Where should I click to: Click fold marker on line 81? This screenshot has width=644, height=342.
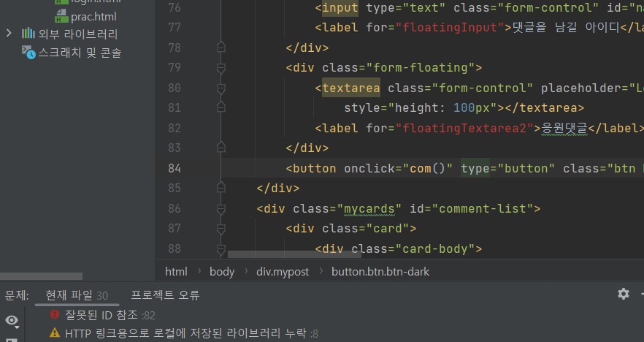point(221,107)
